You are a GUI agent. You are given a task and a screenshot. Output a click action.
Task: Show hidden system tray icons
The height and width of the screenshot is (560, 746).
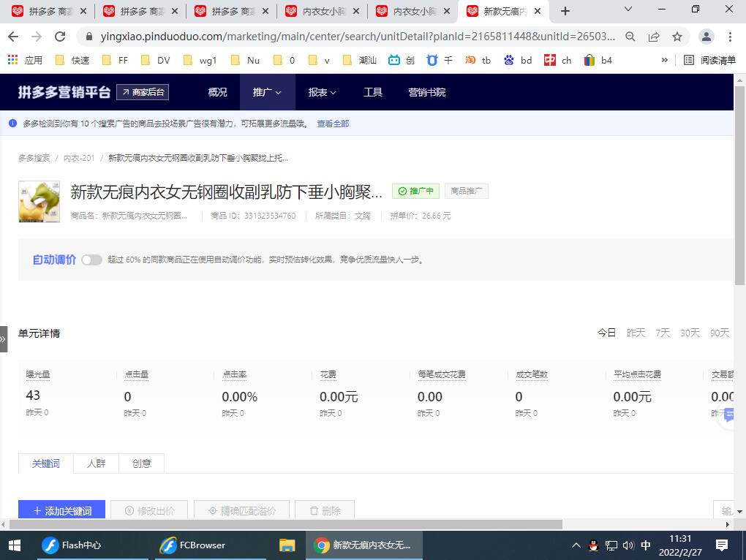[x=576, y=545]
